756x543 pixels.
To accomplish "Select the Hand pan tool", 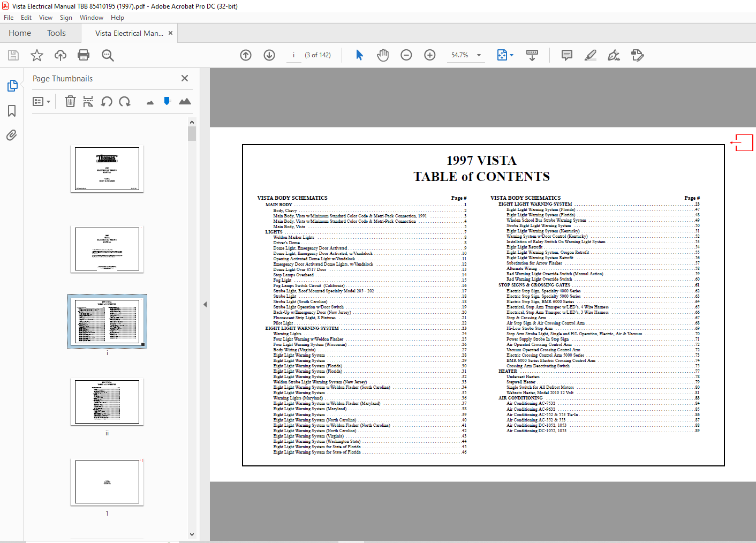I will click(383, 55).
